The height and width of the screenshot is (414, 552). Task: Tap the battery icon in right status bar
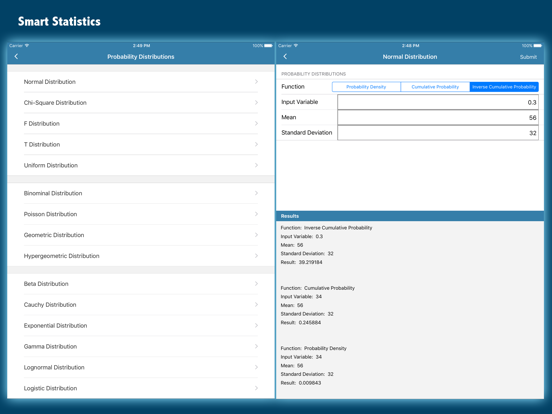(x=538, y=45)
